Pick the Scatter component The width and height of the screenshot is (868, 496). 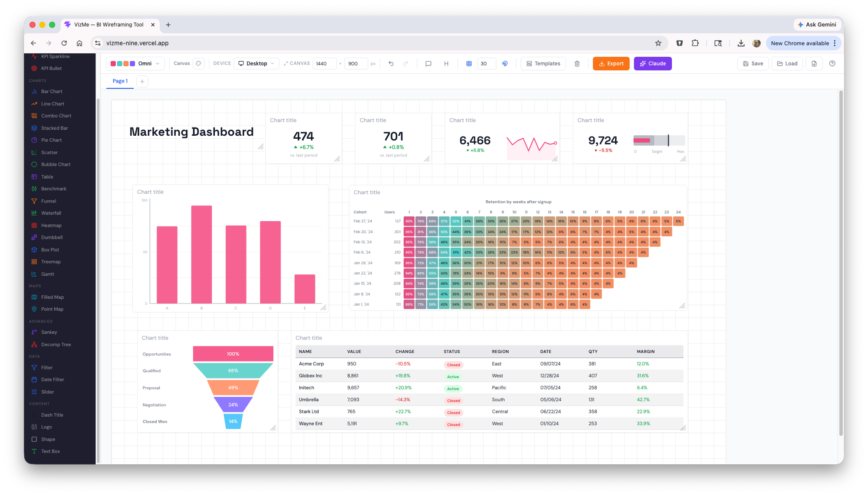49,152
